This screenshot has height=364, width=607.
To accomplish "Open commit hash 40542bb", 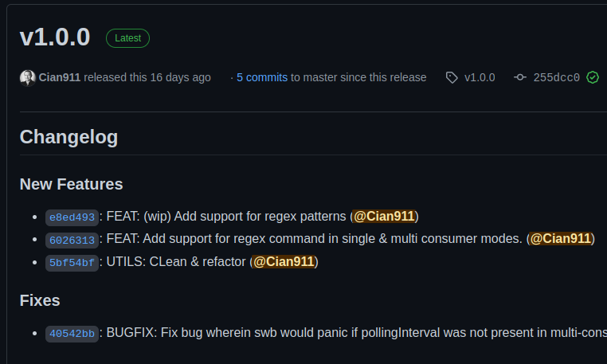I will [x=72, y=333].
